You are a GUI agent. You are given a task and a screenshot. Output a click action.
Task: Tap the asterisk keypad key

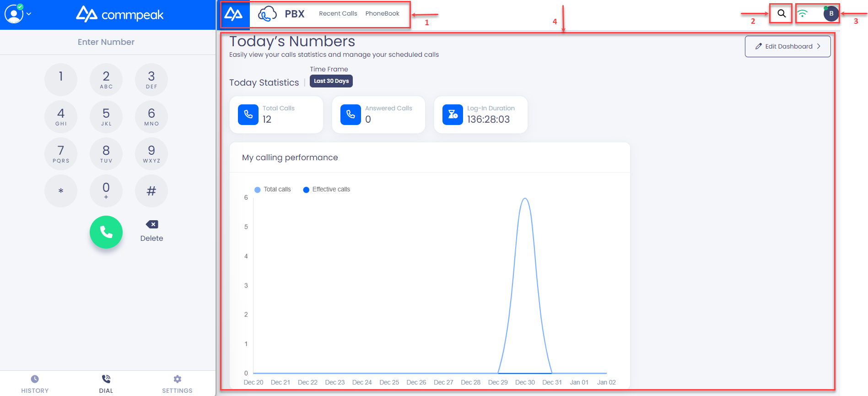click(x=61, y=191)
